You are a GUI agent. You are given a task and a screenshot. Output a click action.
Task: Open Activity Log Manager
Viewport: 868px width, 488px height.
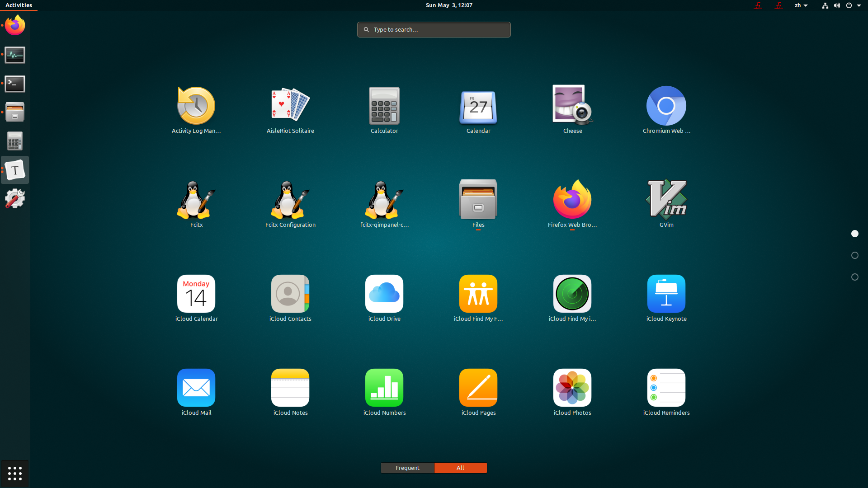196,105
